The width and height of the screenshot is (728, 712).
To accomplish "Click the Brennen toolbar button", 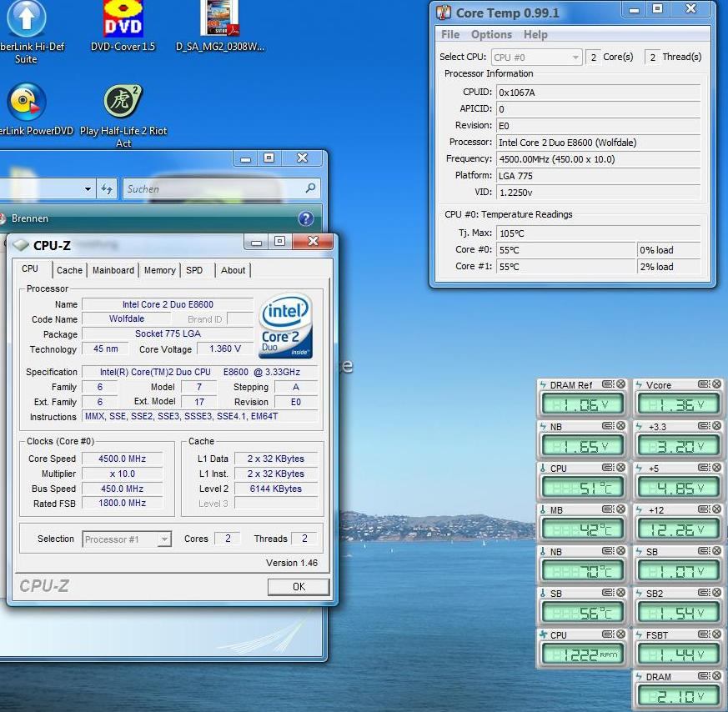I will click(x=30, y=218).
